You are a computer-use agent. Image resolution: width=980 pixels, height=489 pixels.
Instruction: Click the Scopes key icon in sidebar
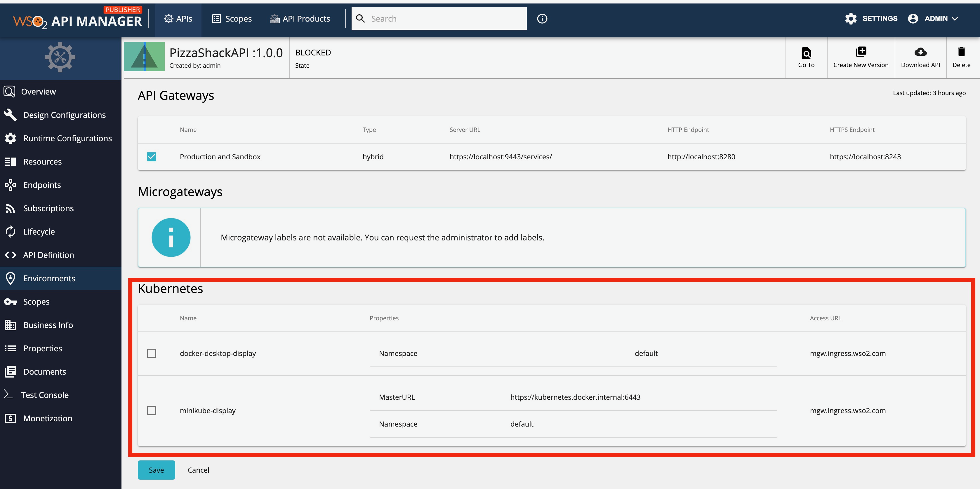coord(10,302)
